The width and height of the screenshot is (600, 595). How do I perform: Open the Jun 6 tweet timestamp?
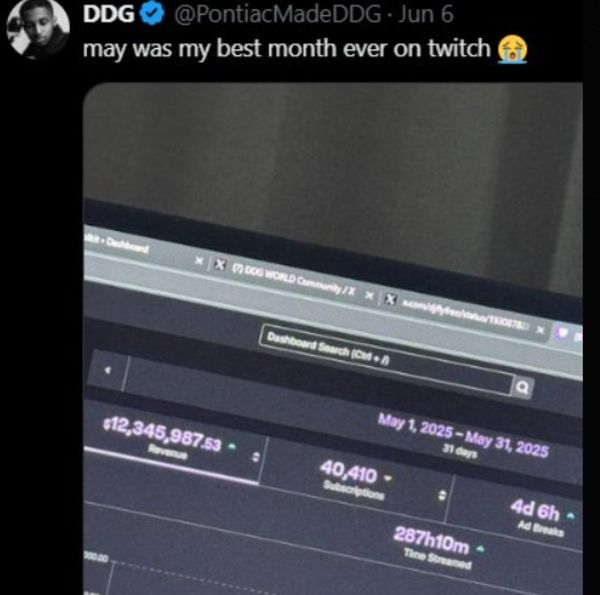(426, 14)
